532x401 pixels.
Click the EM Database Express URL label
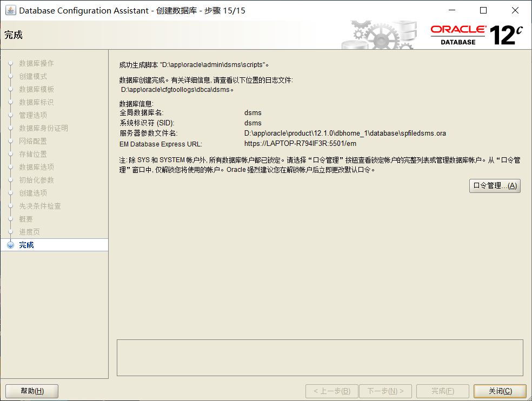[161, 144]
